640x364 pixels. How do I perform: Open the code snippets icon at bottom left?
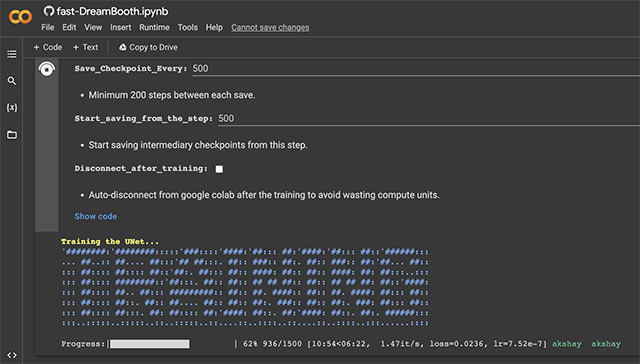[x=12, y=355]
